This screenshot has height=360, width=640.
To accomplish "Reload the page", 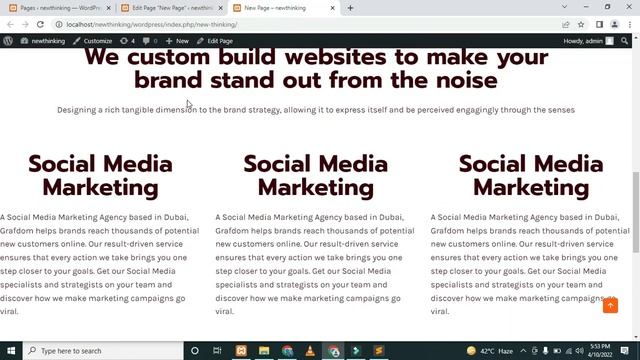I will 40,24.
